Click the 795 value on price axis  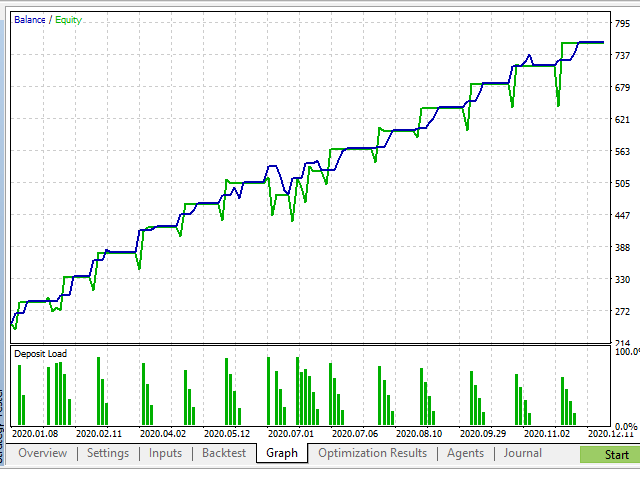pos(622,24)
